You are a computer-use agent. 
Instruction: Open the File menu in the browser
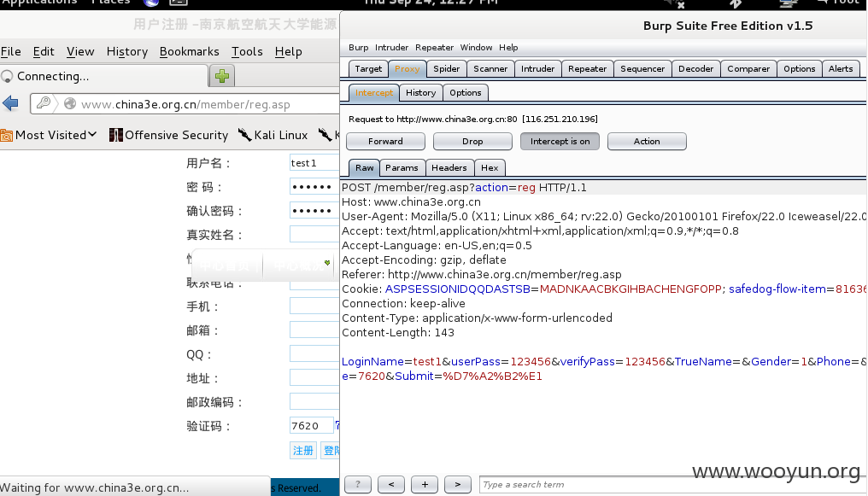(10, 51)
